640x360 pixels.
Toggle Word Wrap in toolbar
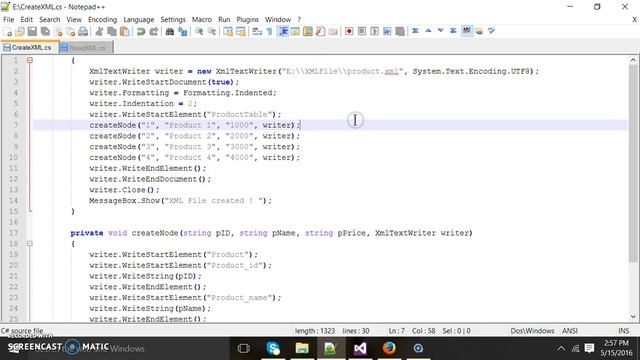point(257,31)
